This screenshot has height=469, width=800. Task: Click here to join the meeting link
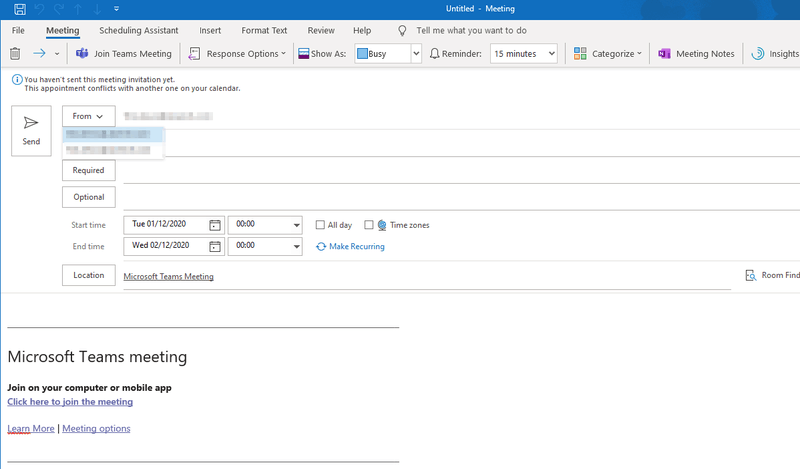point(70,402)
